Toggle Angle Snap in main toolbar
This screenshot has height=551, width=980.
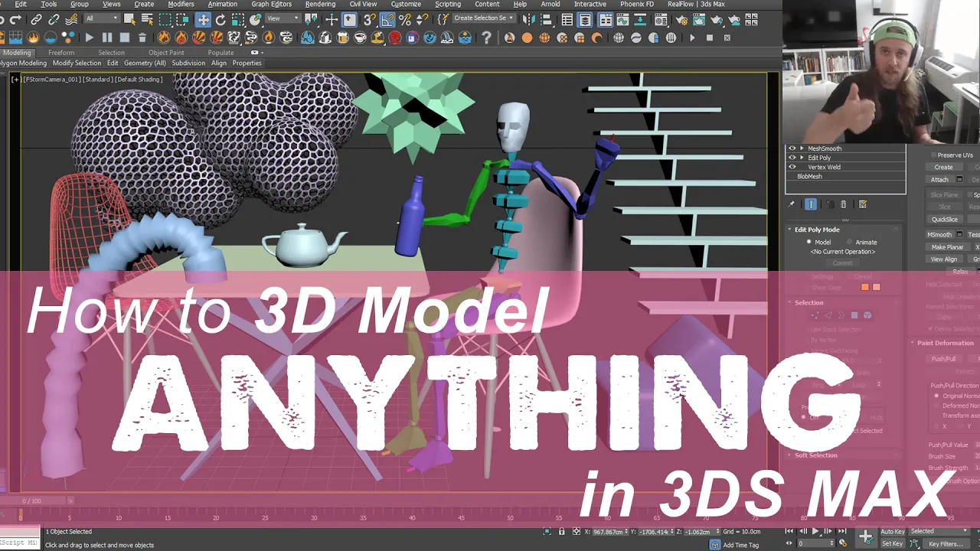click(387, 20)
